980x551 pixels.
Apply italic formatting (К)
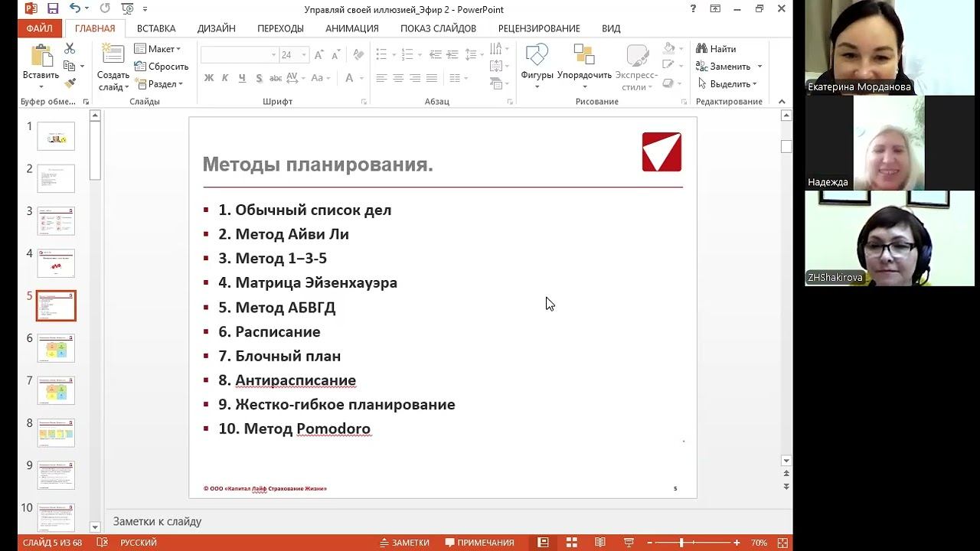pos(225,78)
